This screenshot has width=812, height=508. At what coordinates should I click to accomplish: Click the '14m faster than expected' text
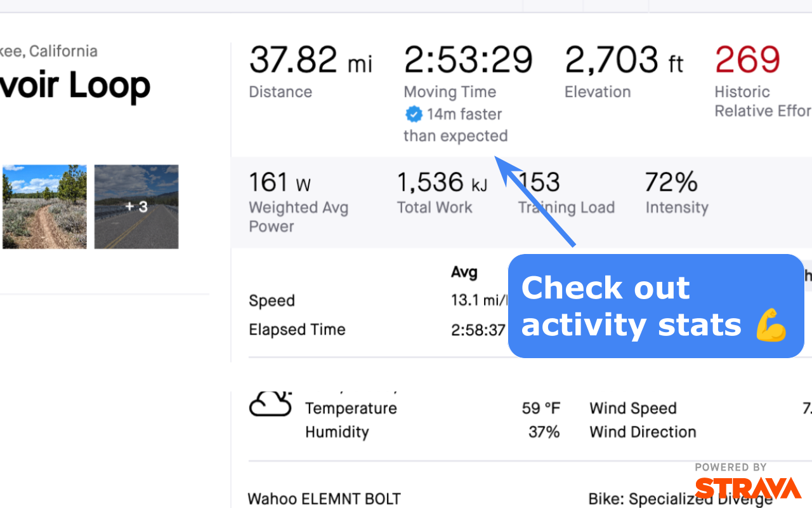coord(455,125)
